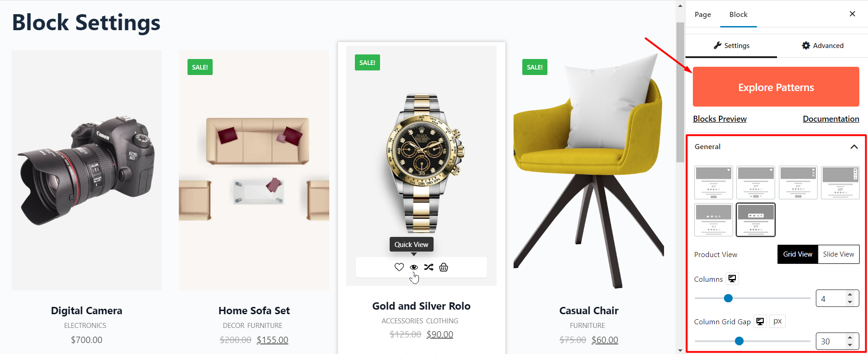Click the Explore Patterns button
Image resolution: width=868 pixels, height=354 pixels.
pyautogui.click(x=776, y=87)
